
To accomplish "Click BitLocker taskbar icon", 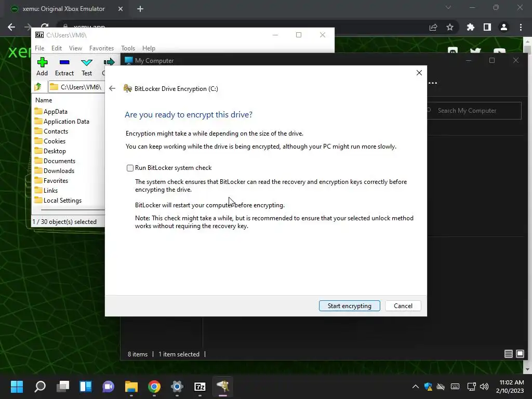I will [x=222, y=387].
